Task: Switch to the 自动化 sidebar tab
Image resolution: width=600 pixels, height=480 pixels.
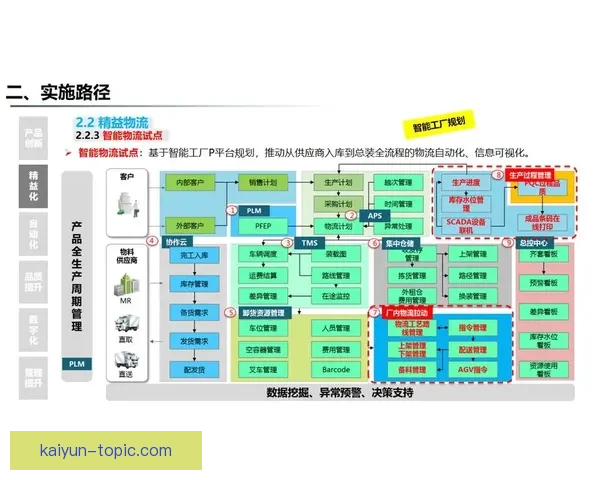Action: point(33,234)
